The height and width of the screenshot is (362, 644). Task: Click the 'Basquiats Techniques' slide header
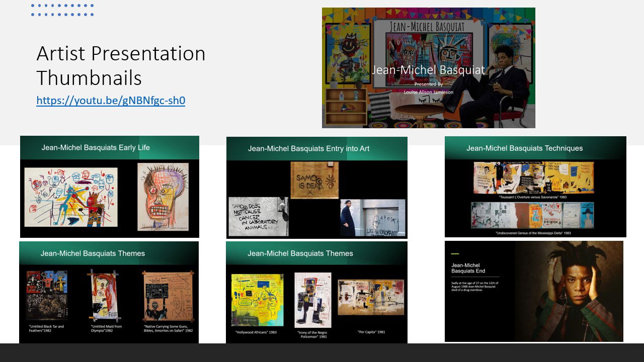(524, 148)
